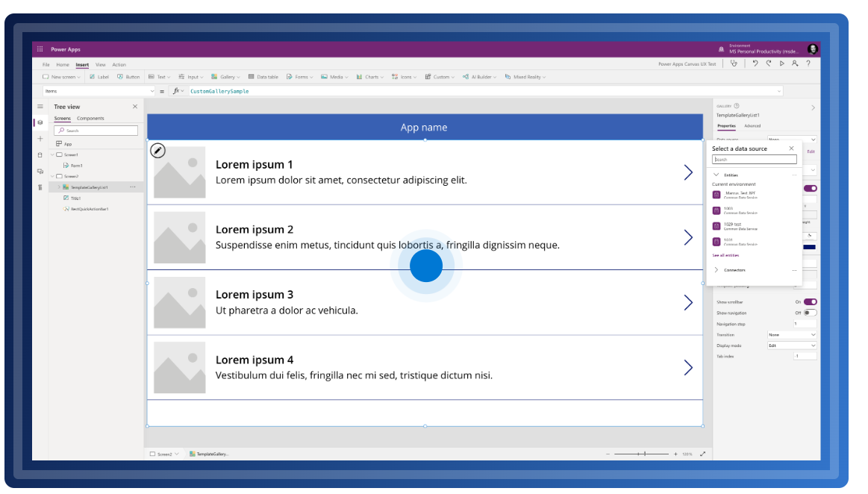
Task: Enable the Show navigation toggle
Action: pyautogui.click(x=810, y=313)
